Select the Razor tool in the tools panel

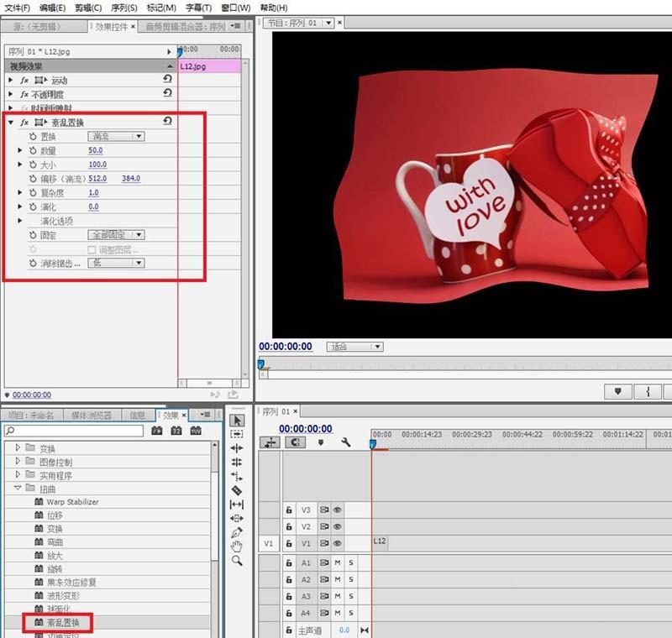coord(236,489)
